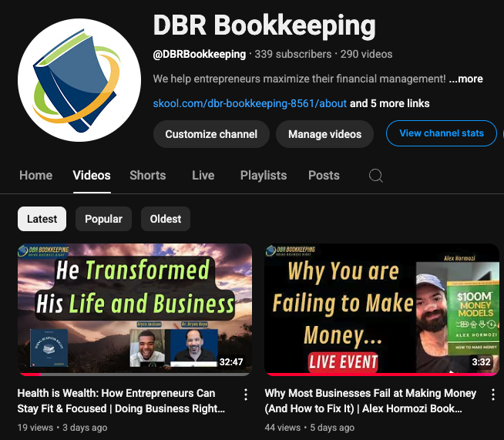504x440 pixels.
Task: Click the red watch-progress bar on Why You are Failing thumbnail
Action: coord(381,374)
